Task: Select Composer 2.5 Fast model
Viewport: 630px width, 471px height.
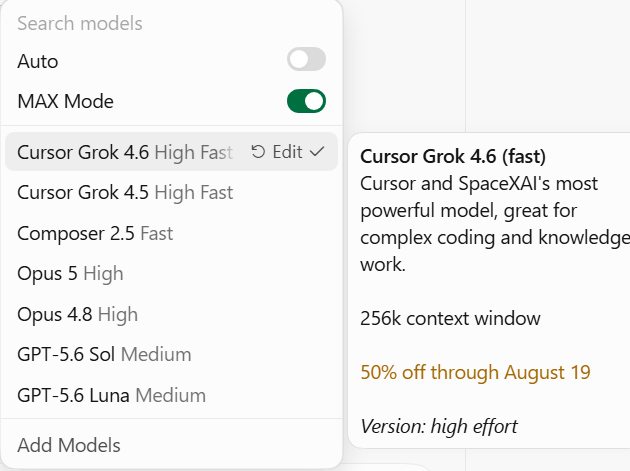Action: (172, 233)
